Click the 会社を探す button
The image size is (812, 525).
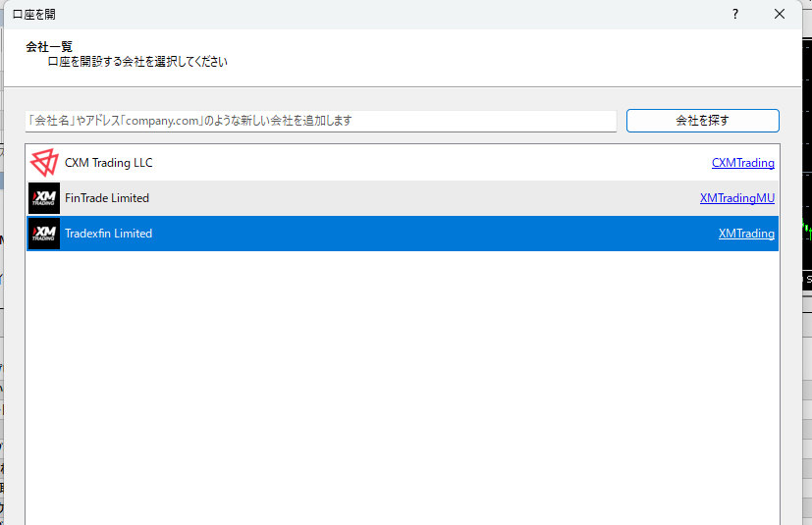coord(703,121)
